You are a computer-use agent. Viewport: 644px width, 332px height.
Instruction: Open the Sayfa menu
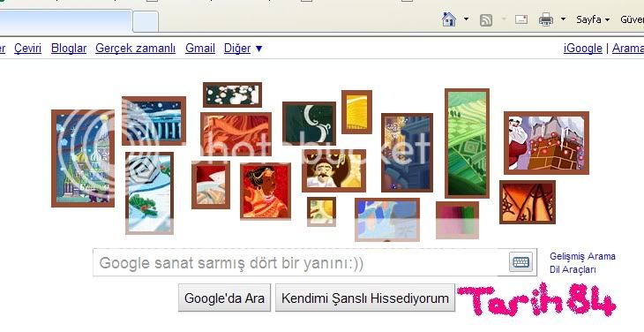[x=592, y=19]
